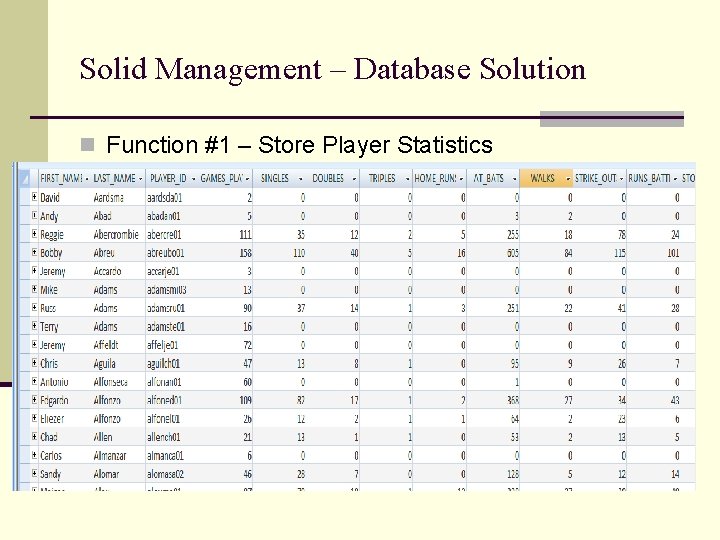Image resolution: width=720 pixels, height=540 pixels.
Task: Select the highlighted WALKS column header
Action: (x=546, y=178)
